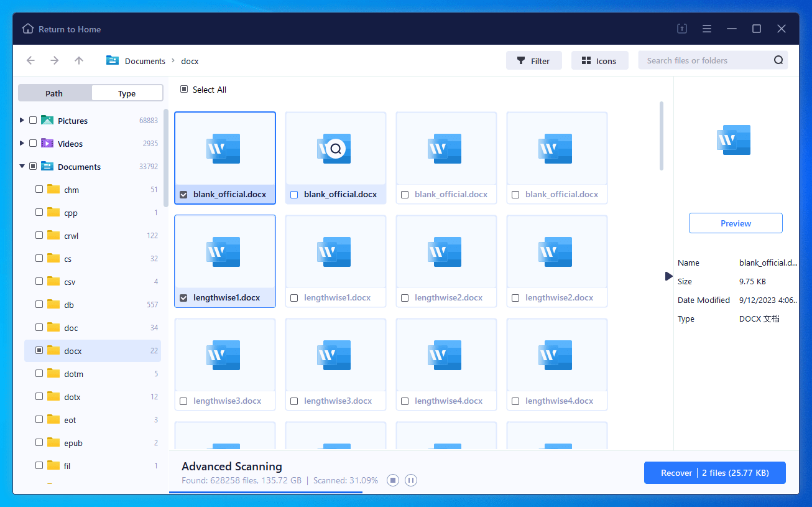This screenshot has height=507, width=812.
Task: Tick the chm folder checkbox
Action: [39, 190]
